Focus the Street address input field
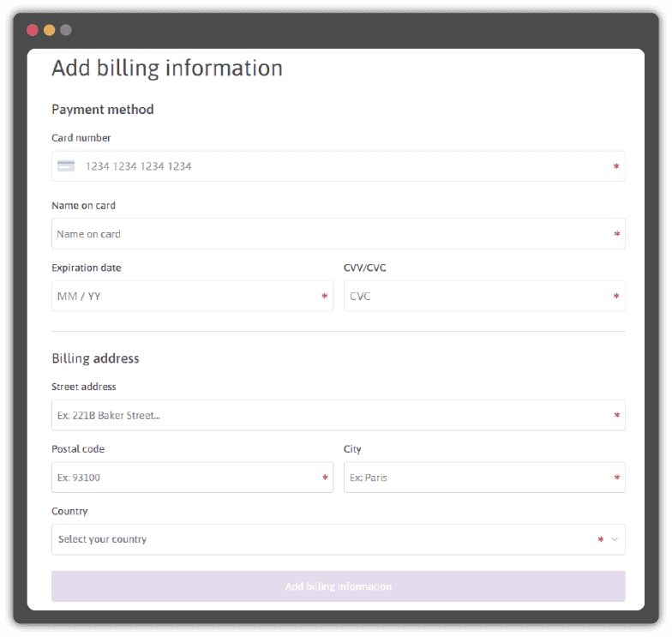The width and height of the screenshot is (672, 637). 334,416
